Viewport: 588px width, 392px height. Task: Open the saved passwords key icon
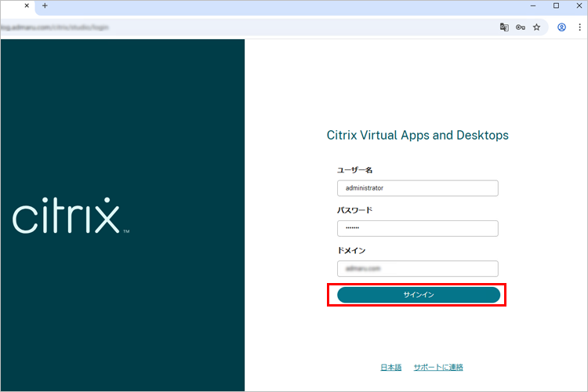coord(520,27)
